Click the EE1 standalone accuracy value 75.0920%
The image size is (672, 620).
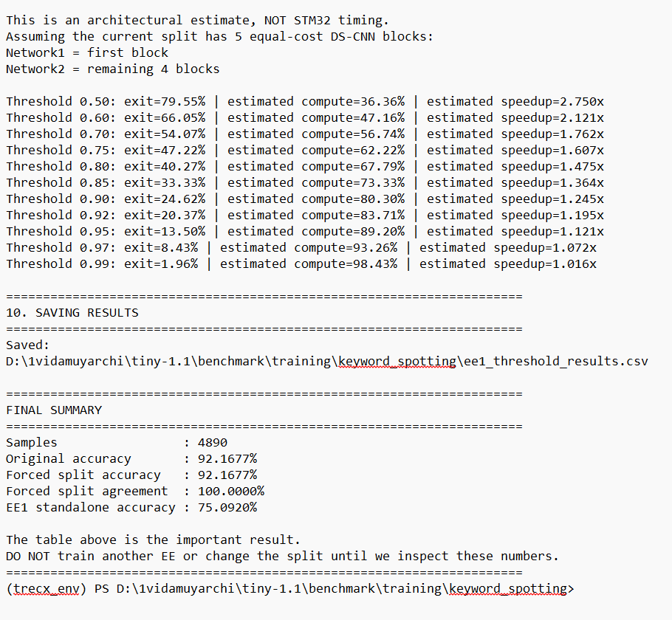(x=227, y=508)
